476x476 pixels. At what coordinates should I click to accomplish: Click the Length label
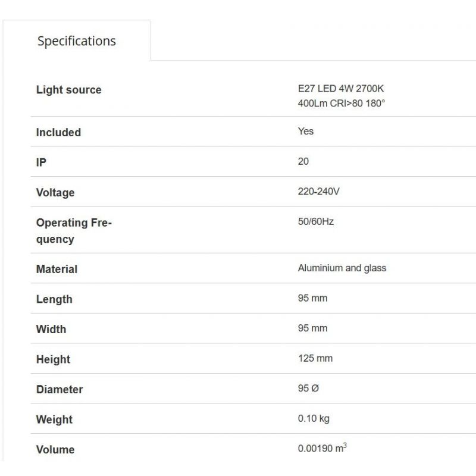coord(54,299)
